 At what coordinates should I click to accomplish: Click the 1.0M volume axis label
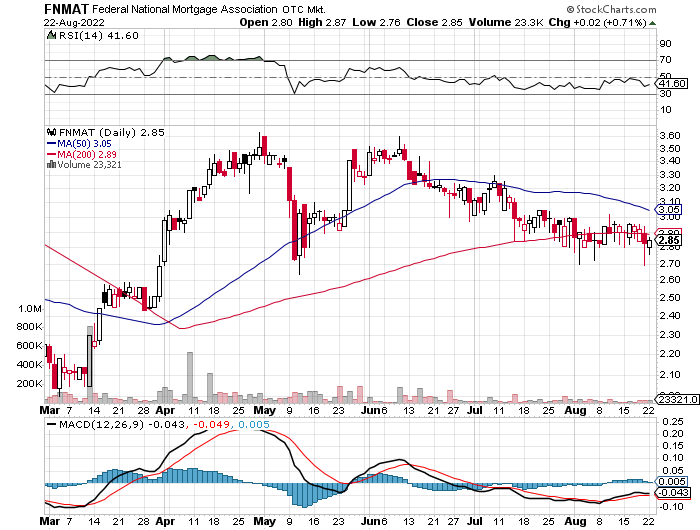(30, 309)
